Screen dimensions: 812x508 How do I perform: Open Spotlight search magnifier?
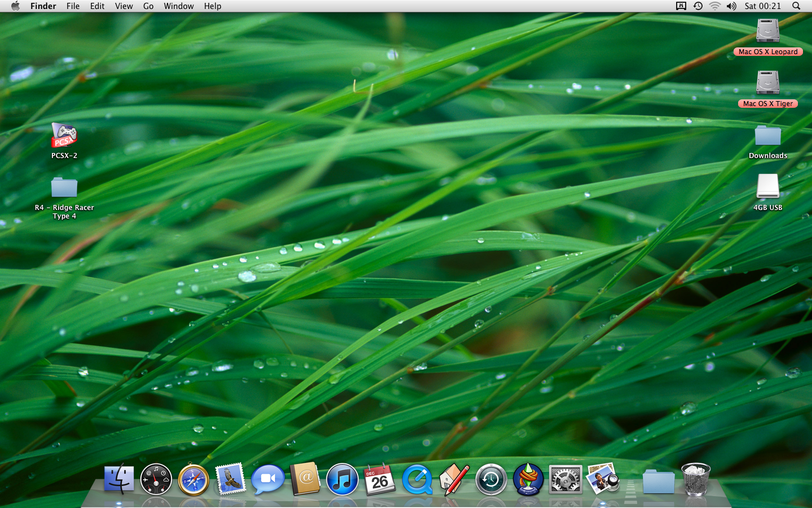click(796, 6)
